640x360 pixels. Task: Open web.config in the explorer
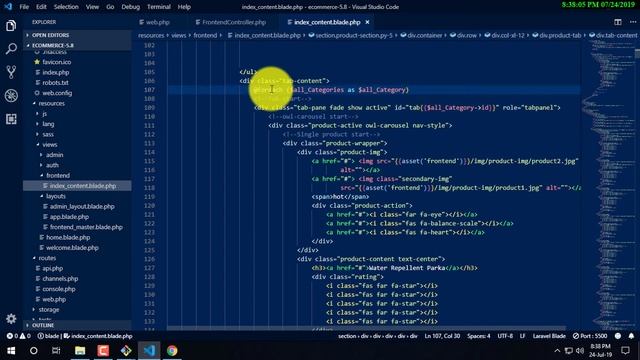(x=57, y=93)
